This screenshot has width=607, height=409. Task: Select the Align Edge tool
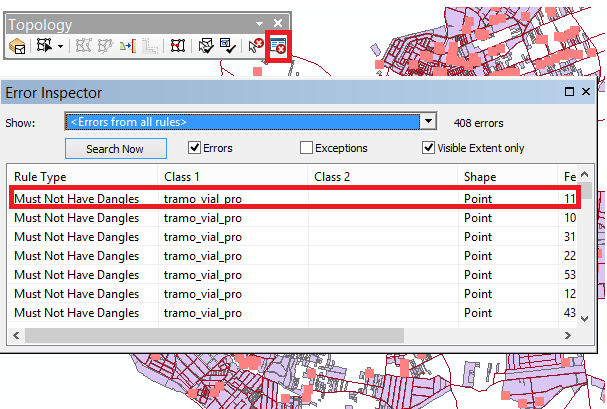(x=128, y=46)
